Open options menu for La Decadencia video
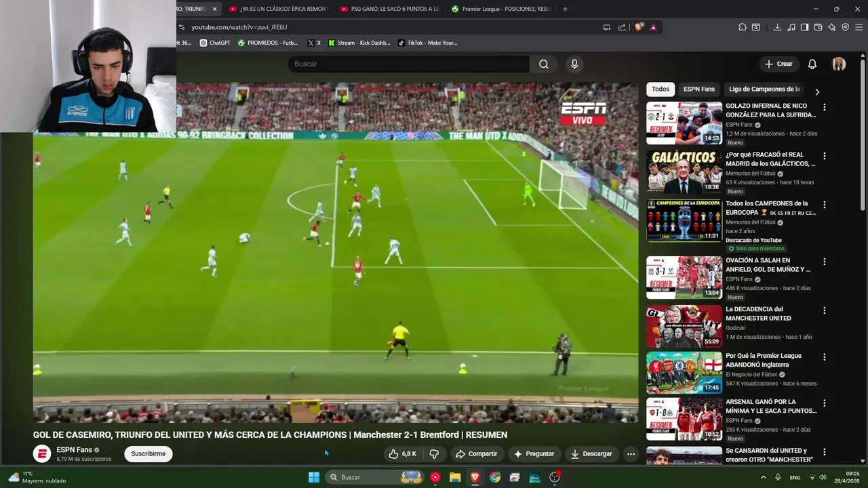The image size is (868, 488). pyautogui.click(x=824, y=310)
